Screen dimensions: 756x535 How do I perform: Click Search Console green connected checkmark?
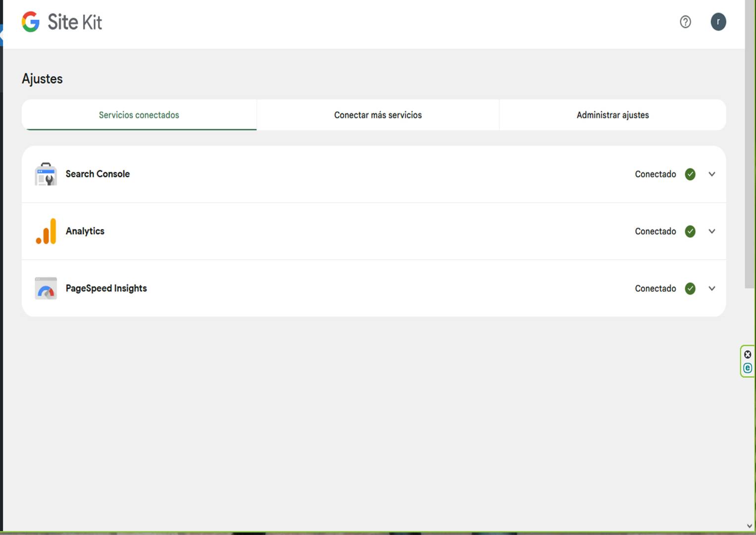point(690,174)
